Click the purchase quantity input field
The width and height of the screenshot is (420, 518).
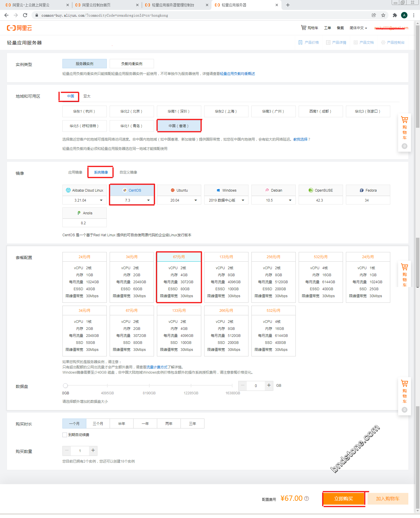80,451
